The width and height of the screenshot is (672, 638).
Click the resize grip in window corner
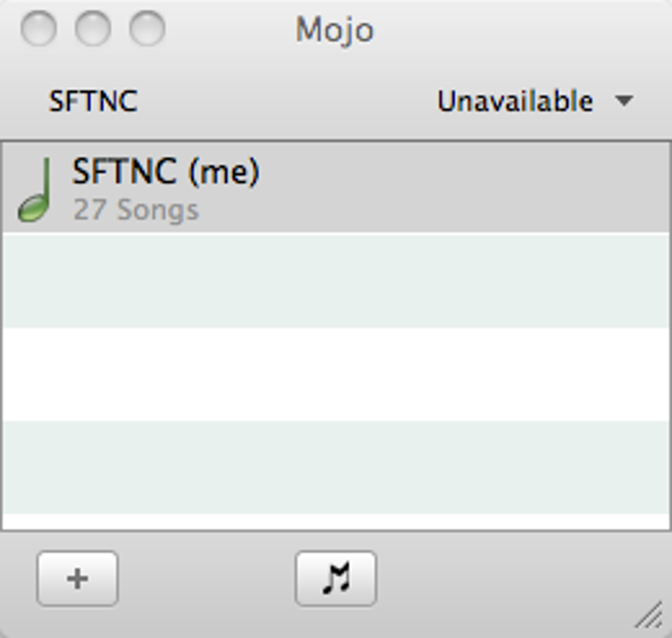(650, 615)
